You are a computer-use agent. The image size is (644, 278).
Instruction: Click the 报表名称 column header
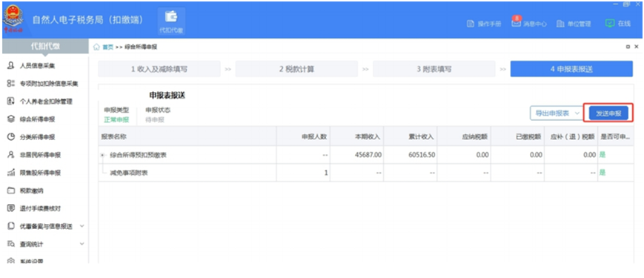click(x=187, y=136)
